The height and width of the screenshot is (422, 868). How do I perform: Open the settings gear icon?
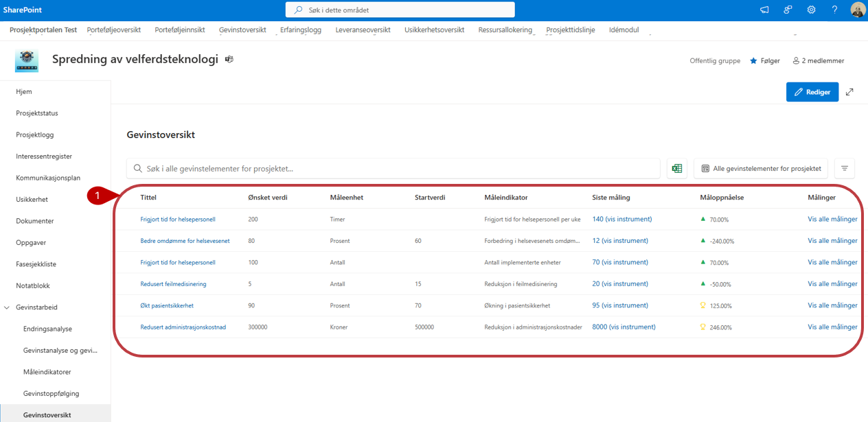811,10
